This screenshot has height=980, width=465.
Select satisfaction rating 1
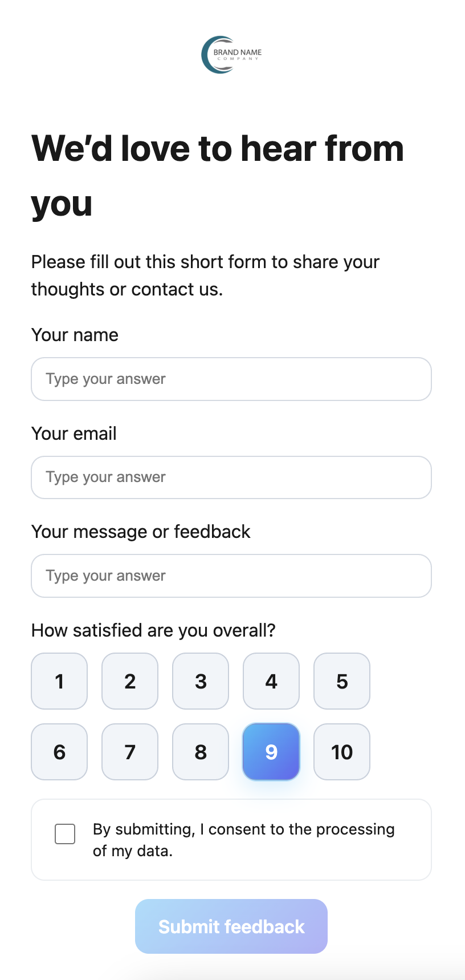59,681
